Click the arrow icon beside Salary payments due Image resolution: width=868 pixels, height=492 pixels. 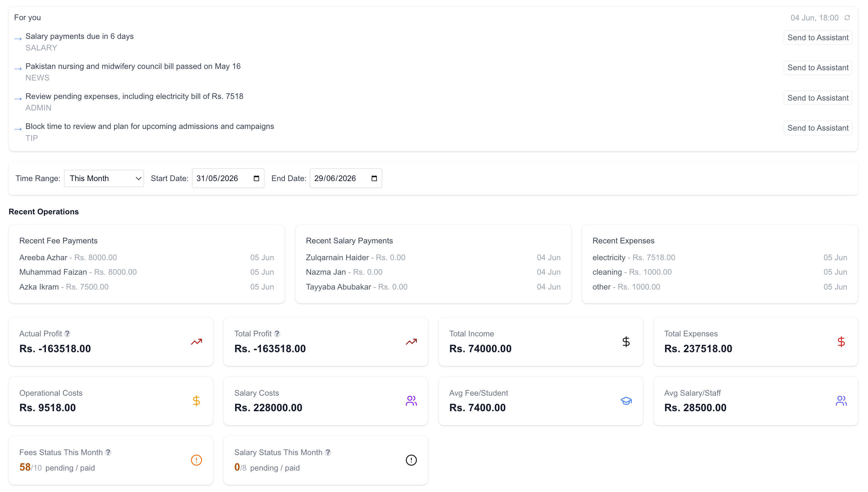click(x=18, y=39)
